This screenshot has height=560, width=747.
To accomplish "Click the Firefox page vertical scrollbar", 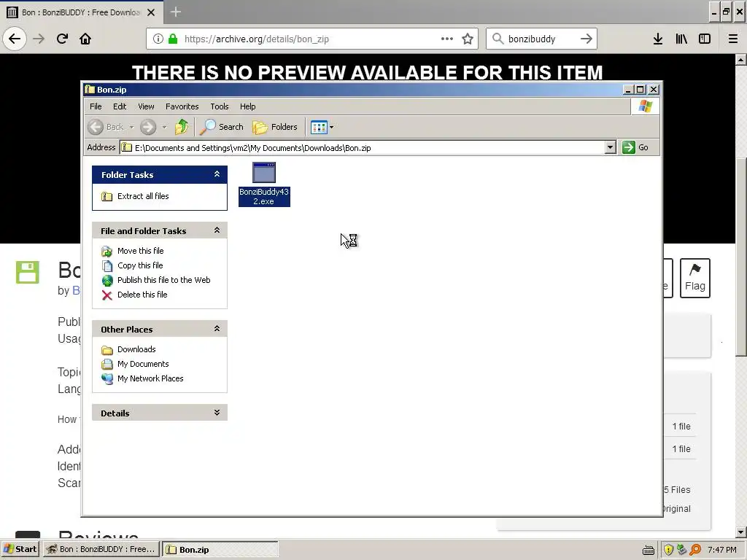I will pos(740,257).
